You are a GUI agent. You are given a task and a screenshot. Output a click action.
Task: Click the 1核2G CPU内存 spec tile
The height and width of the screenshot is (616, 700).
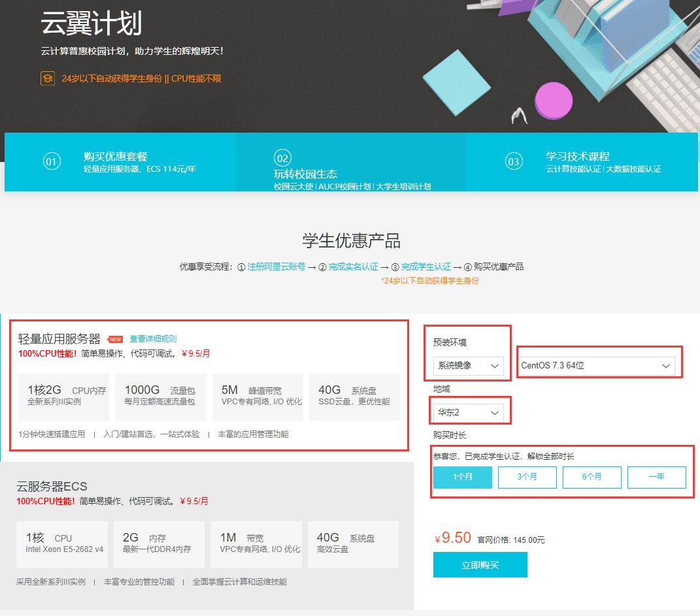(x=63, y=397)
